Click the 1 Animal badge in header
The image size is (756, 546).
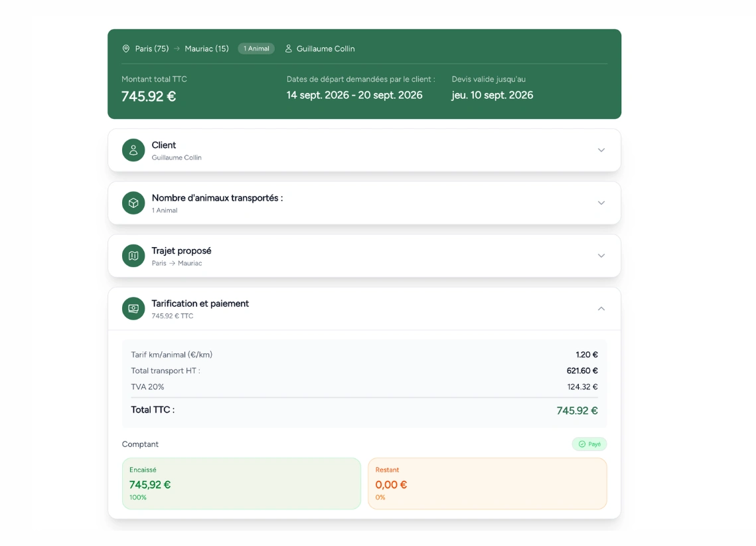pyautogui.click(x=256, y=48)
